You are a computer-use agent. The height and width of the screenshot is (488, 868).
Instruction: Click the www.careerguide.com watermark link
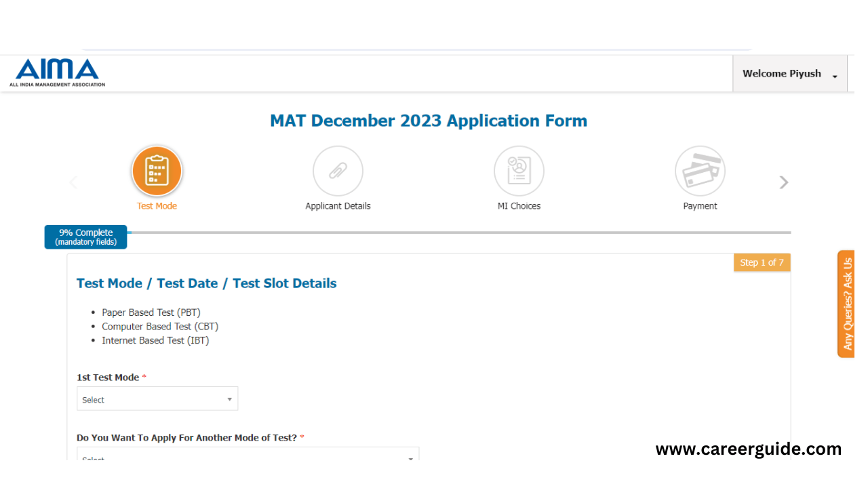(749, 449)
